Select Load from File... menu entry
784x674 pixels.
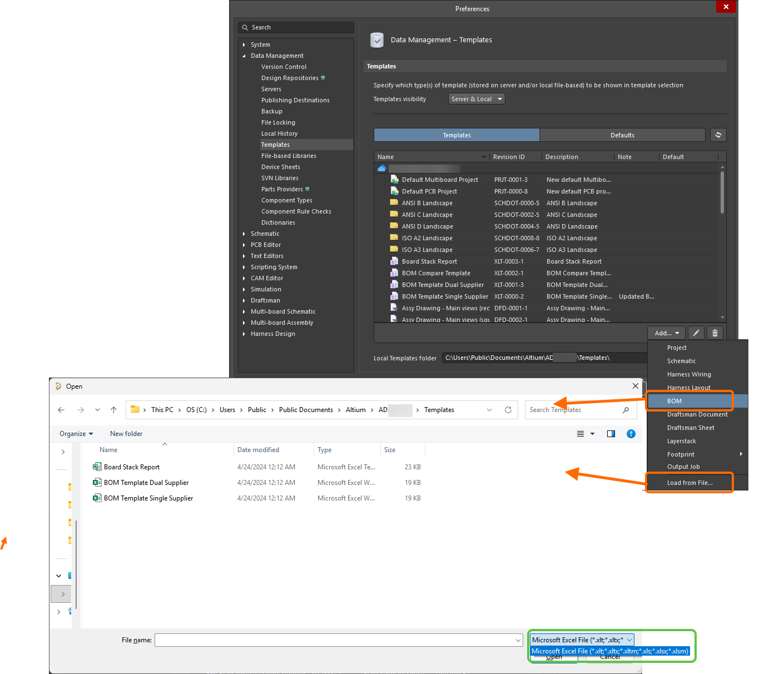click(689, 483)
